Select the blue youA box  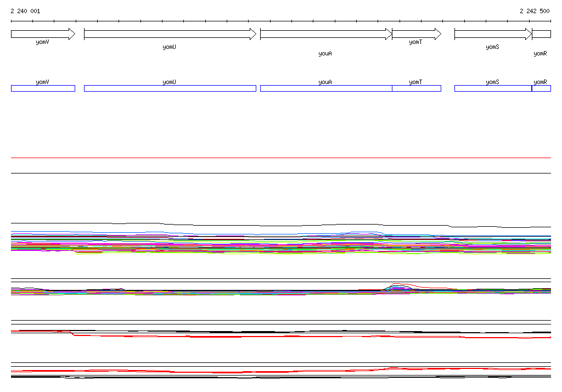click(326, 88)
